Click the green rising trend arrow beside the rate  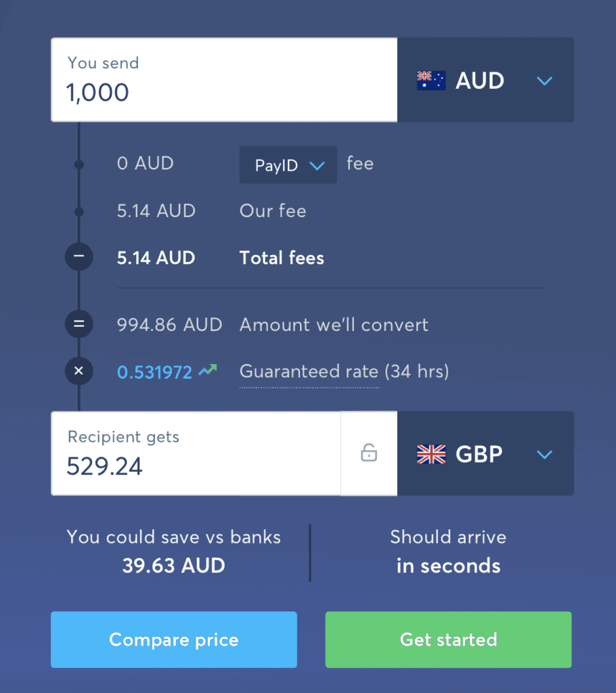coord(208,369)
